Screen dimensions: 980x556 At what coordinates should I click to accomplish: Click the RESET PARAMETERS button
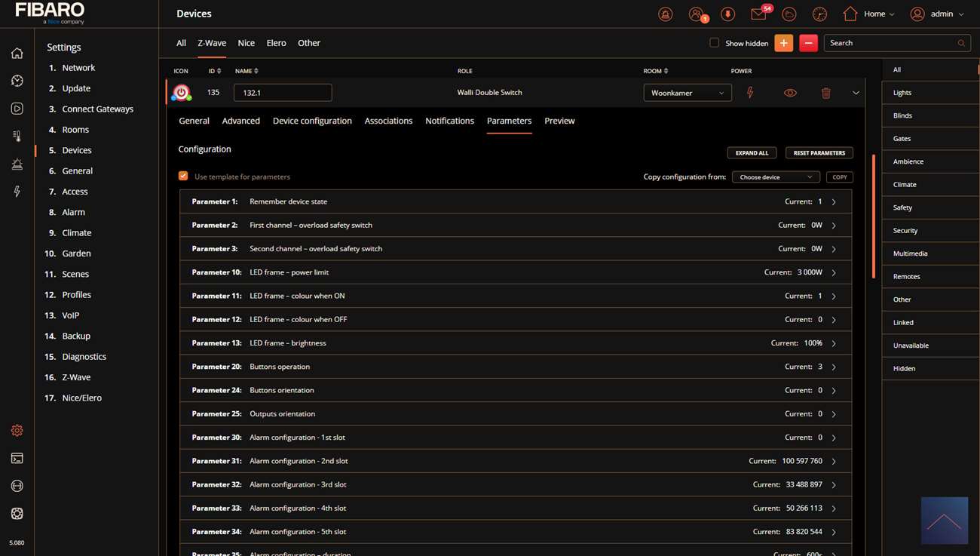pos(819,152)
